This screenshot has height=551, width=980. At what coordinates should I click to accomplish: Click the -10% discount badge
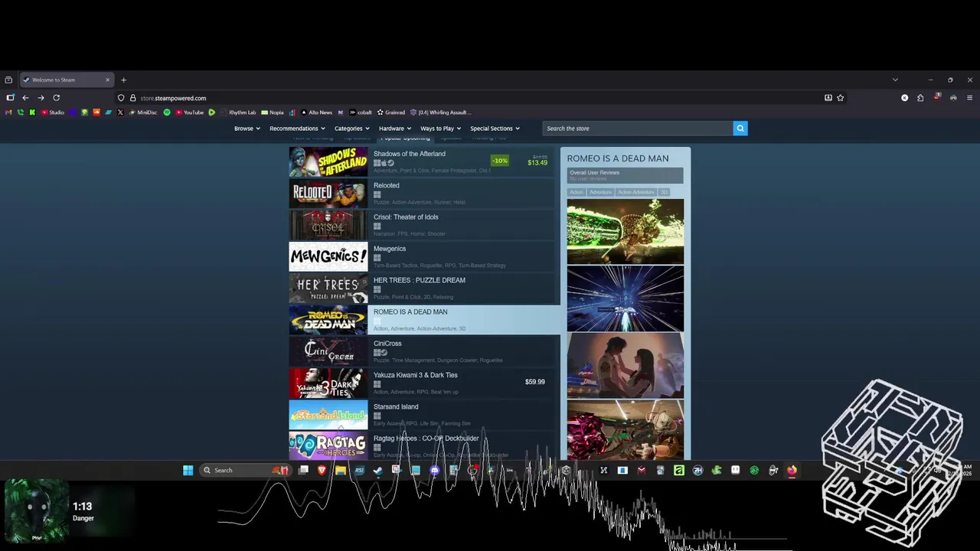pos(500,161)
